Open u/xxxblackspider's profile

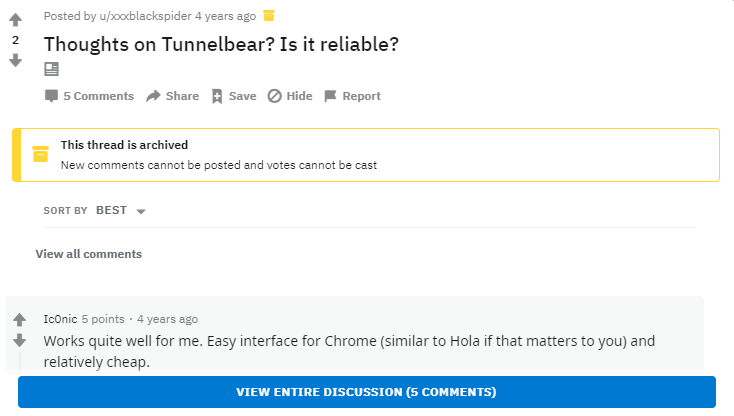pos(146,16)
